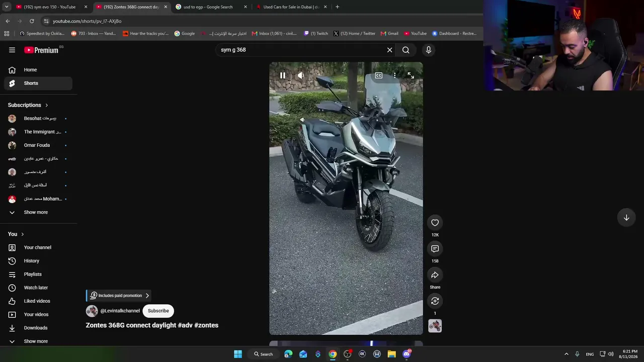Subscribe to @Levintalkchannel

pos(158,311)
